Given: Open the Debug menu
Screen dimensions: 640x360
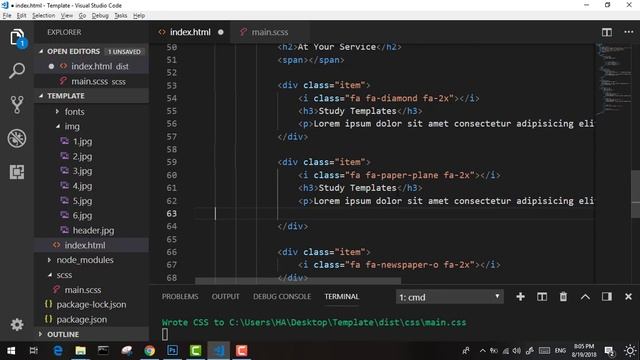Looking at the screenshot, I should click(x=100, y=16).
